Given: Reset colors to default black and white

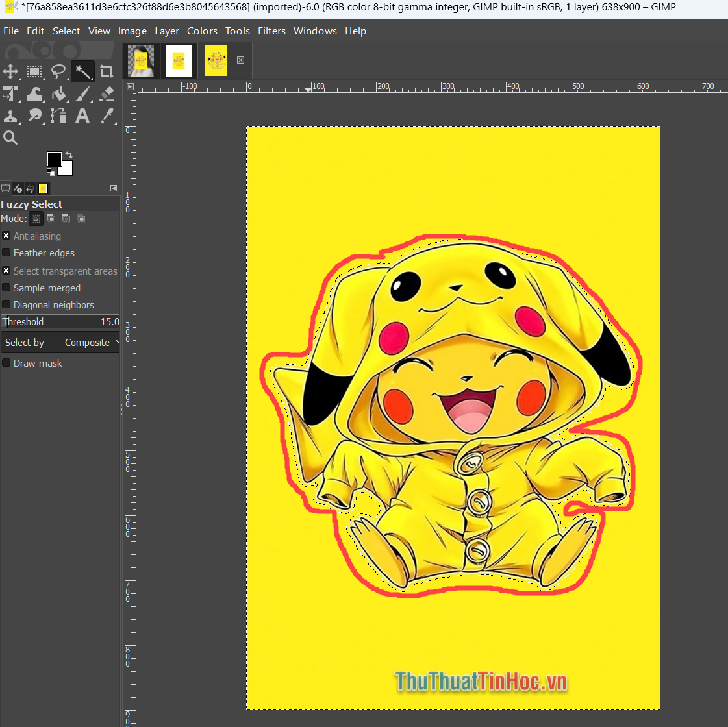Looking at the screenshot, I should point(51,172).
